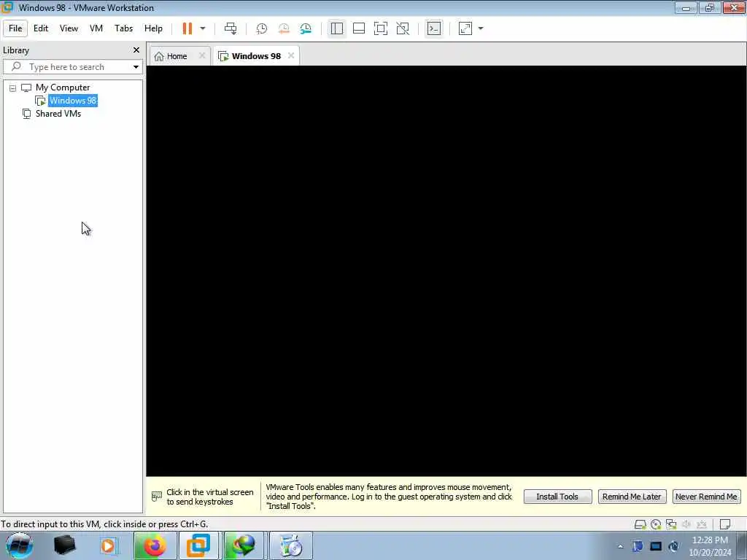Select the Windows 98 VM in library

(x=73, y=101)
